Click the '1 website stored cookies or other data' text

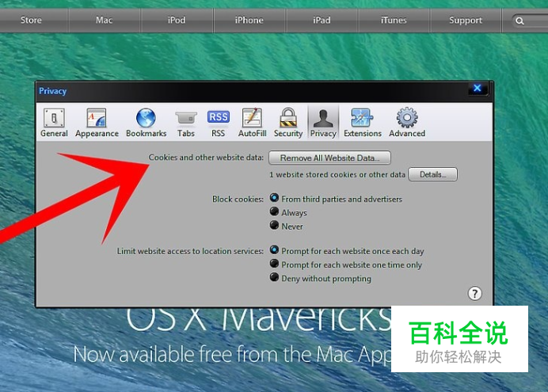337,175
